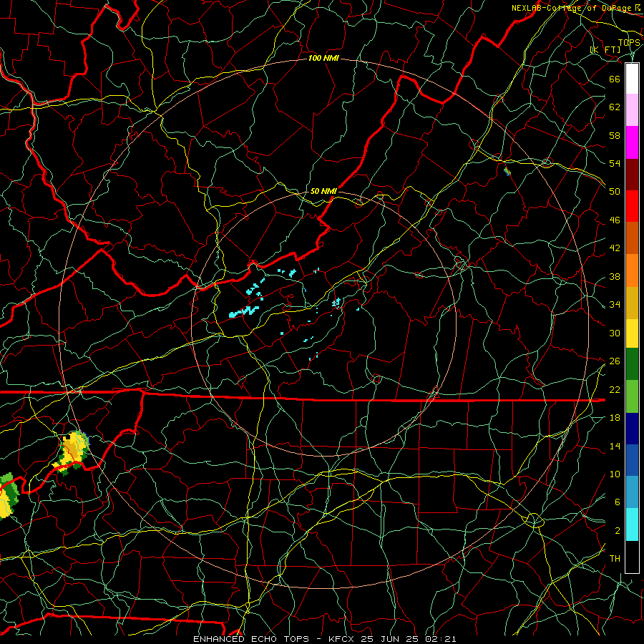The width and height of the screenshot is (644, 644).
Task: Click the "TOPS" legend title
Action: pyautogui.click(x=629, y=42)
